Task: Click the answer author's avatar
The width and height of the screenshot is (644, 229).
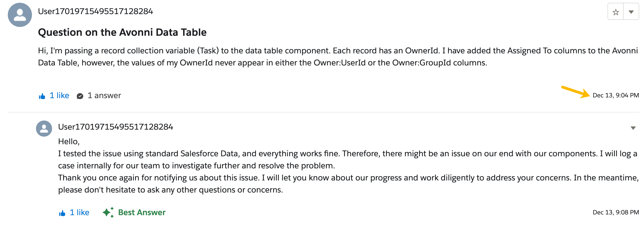Action: pos(44,129)
